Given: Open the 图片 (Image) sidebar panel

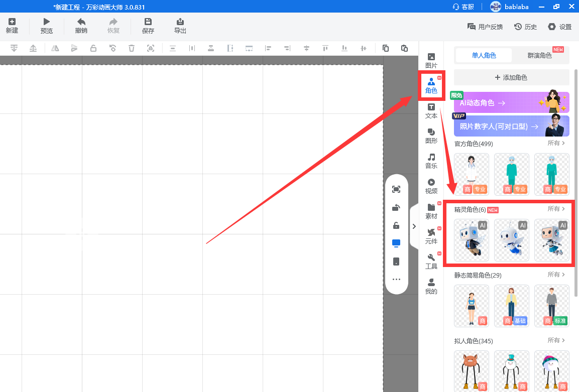Looking at the screenshot, I should 431,60.
